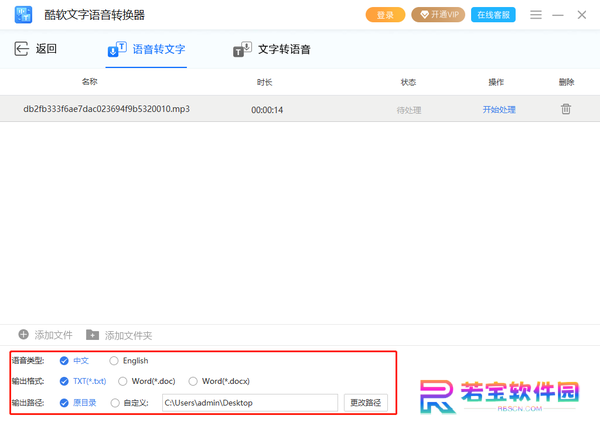Click the 登录 login button

tap(385, 15)
